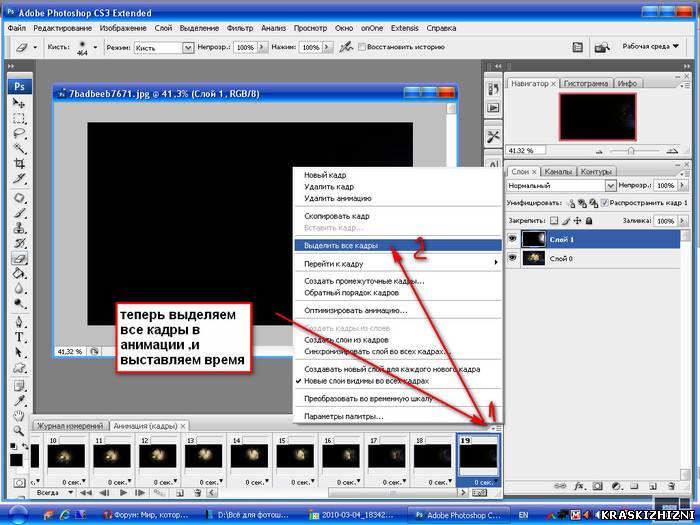Select the Brush tool in toolbox

coord(19,213)
